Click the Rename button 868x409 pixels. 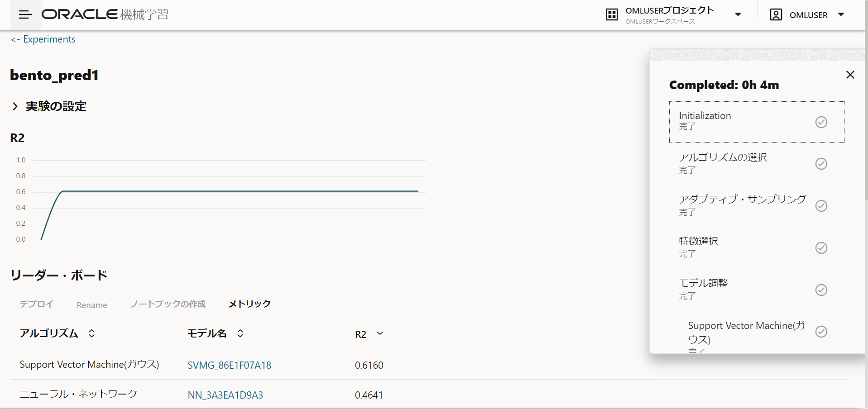[92, 305]
